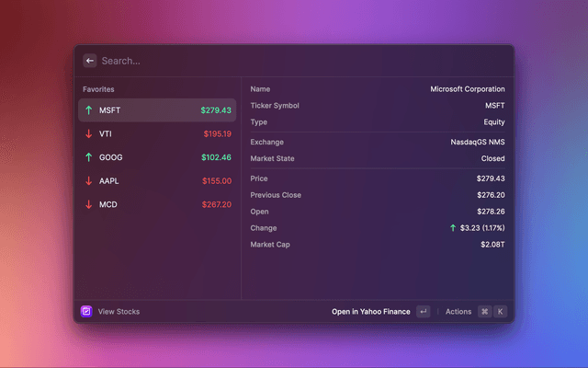Click the green up arrow next to MSFT

(89, 110)
